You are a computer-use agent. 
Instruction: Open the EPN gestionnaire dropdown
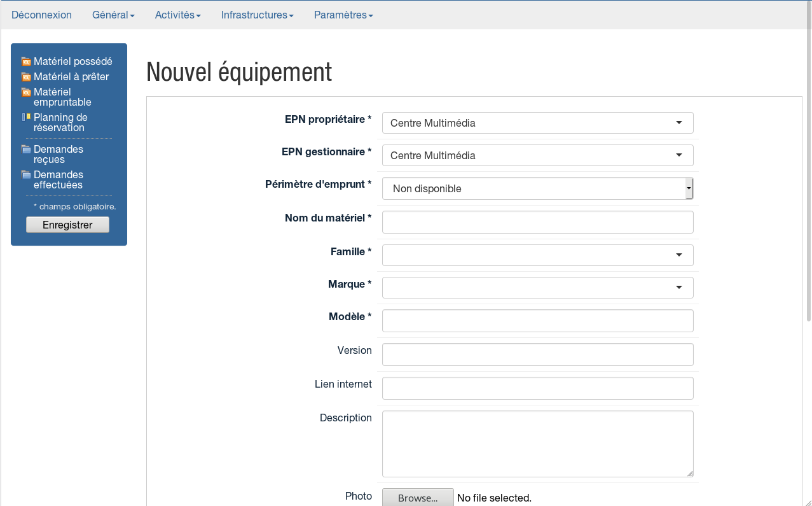click(x=537, y=155)
